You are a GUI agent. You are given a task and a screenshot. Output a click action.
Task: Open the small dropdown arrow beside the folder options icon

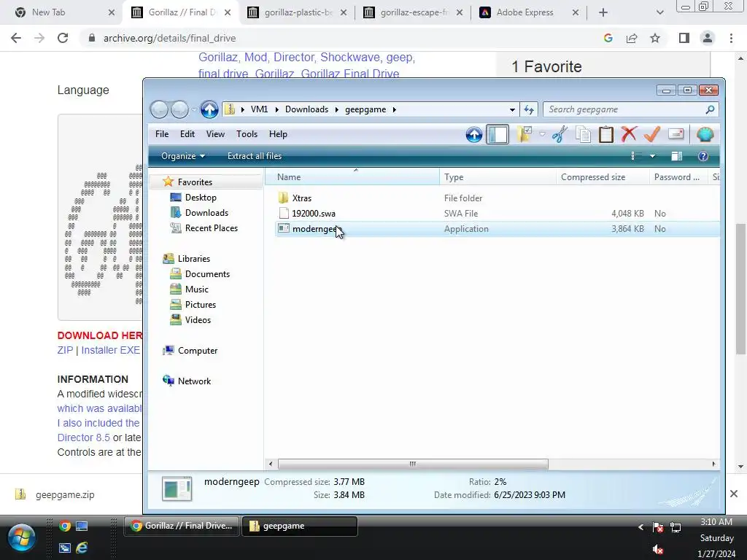pos(542,134)
